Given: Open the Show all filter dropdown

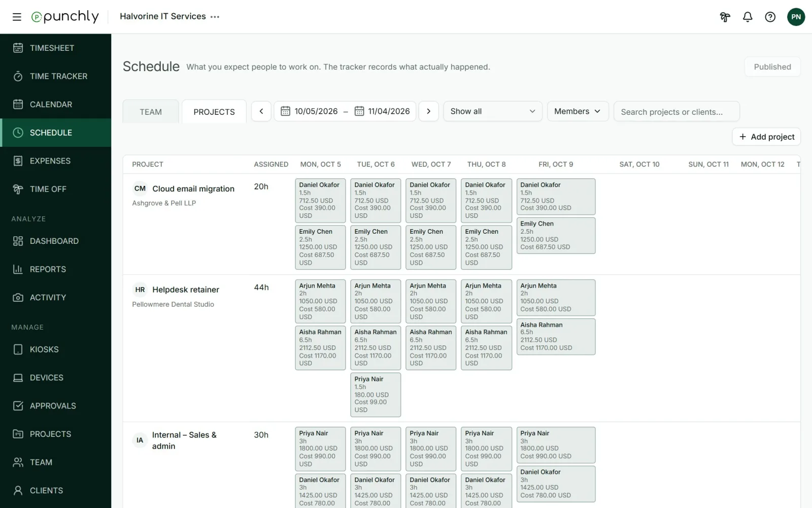Looking at the screenshot, I should coord(493,111).
